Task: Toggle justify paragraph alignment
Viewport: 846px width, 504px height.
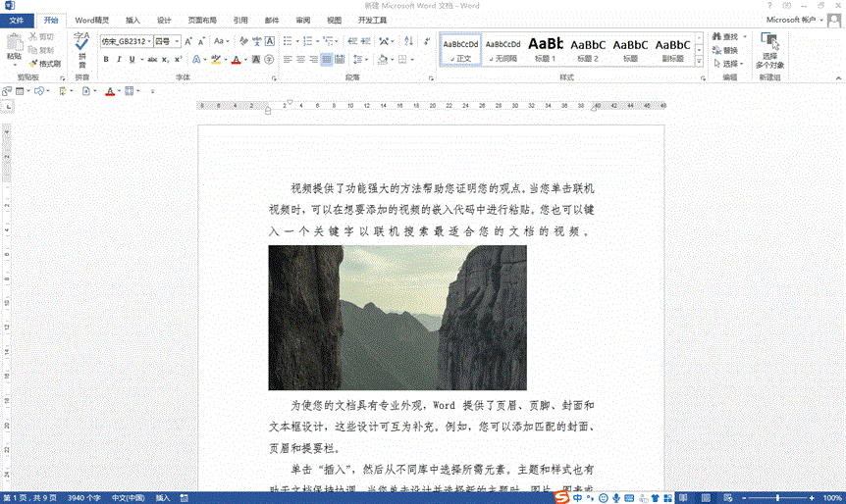Action: (327, 60)
